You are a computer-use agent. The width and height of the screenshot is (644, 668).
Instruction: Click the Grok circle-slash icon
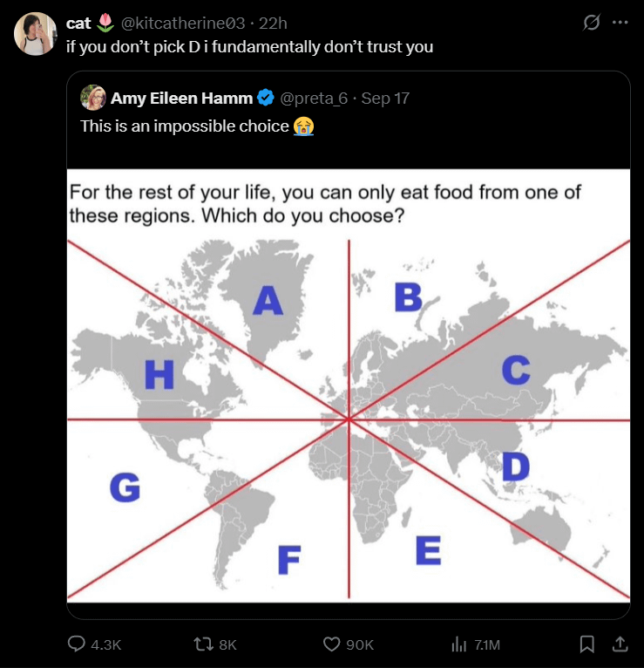point(590,23)
